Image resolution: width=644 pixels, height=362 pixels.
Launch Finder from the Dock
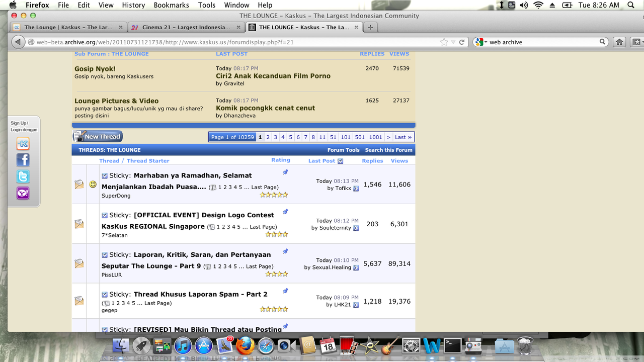pyautogui.click(x=122, y=346)
